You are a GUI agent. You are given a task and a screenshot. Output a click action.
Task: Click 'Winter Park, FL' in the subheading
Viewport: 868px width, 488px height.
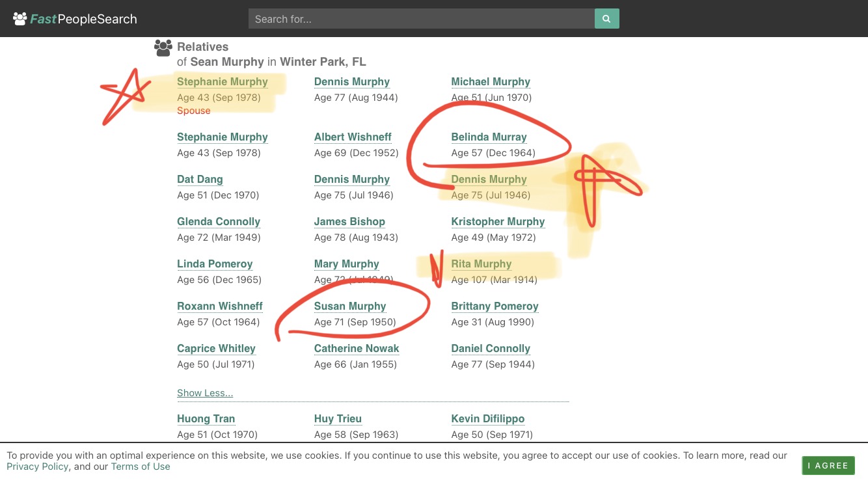323,62
